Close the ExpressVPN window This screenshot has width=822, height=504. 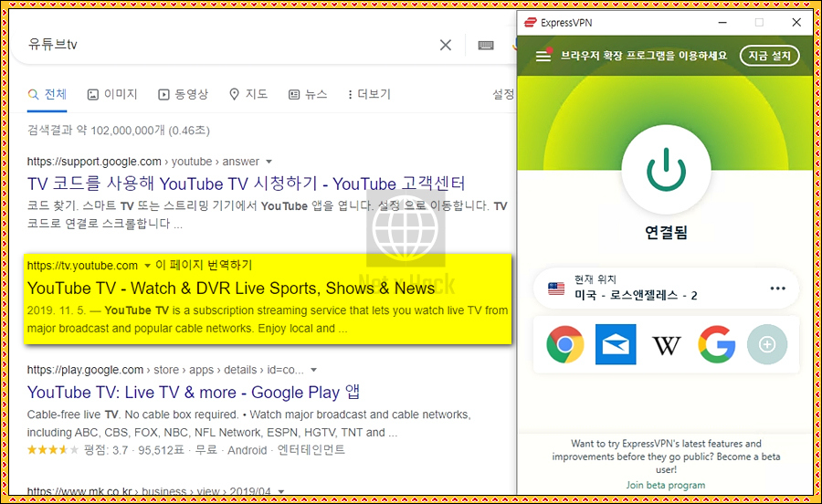tap(796, 23)
